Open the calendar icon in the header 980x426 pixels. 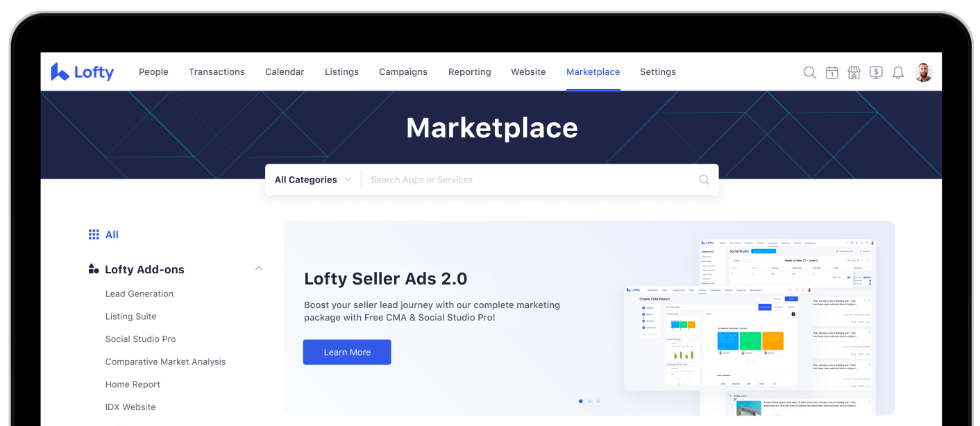pyautogui.click(x=831, y=72)
